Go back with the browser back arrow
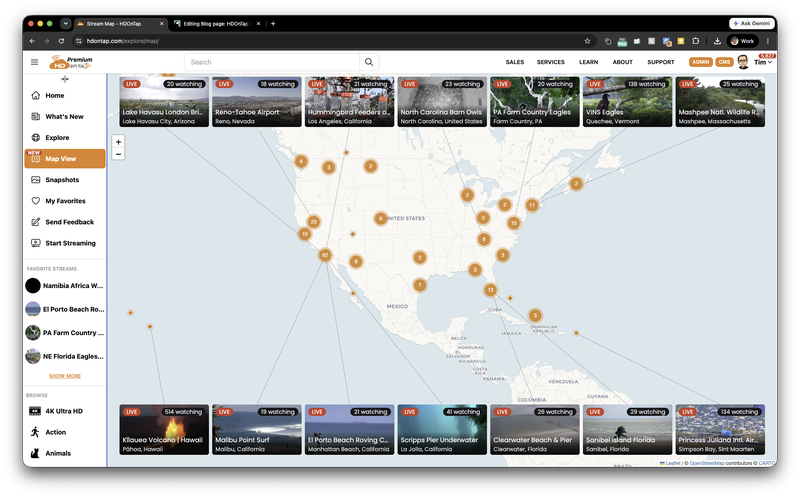800x497 pixels. [32, 41]
